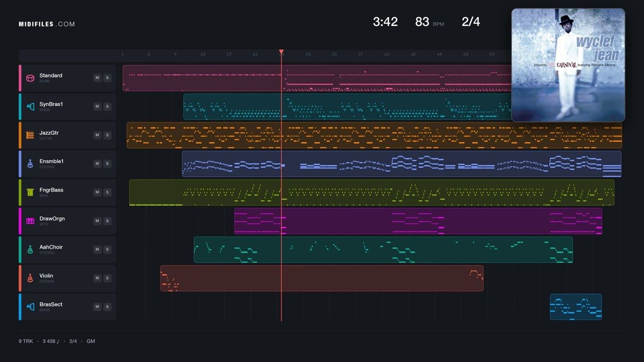This screenshot has height=362, width=644.
Task: Click the Ensmble1 strings track icon
Action: pos(30,164)
